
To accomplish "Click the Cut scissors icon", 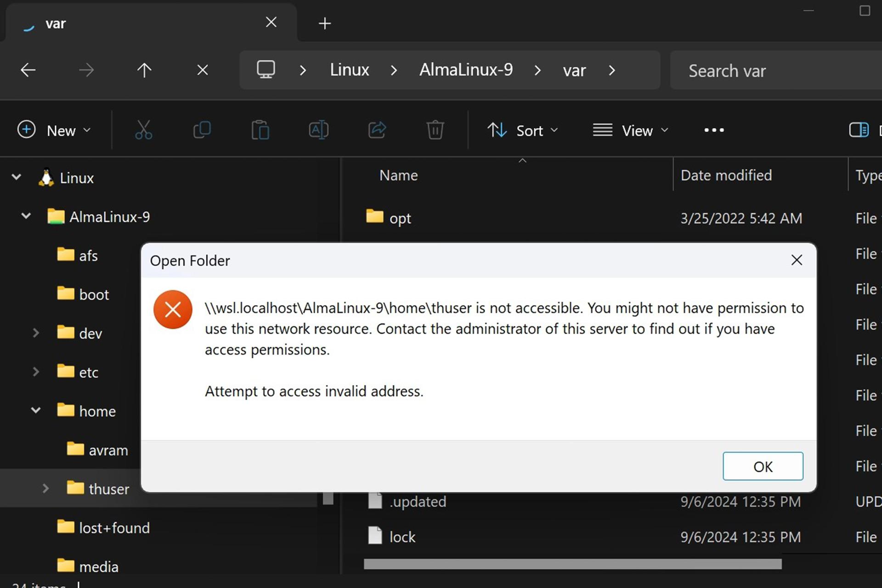I will coord(143,130).
